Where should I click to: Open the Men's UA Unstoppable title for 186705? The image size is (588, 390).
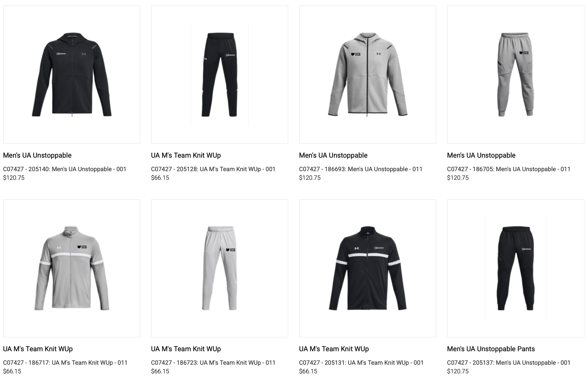click(x=481, y=155)
